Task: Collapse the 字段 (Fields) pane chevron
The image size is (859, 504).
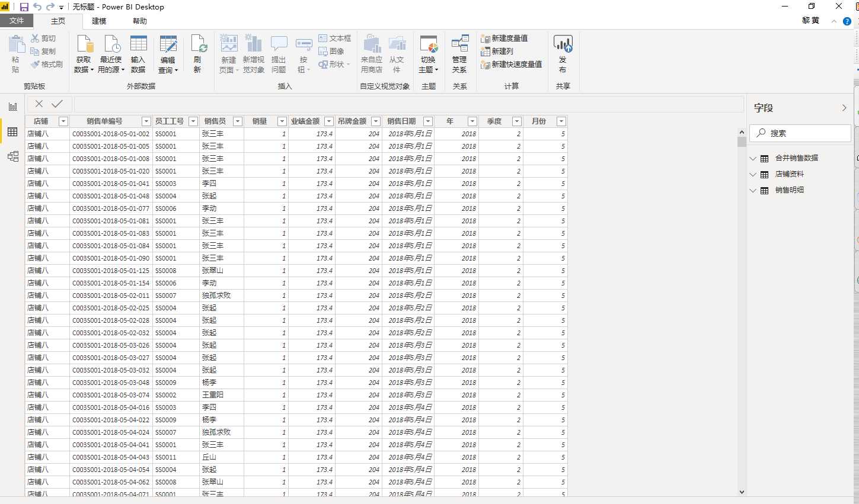Action: (x=844, y=108)
